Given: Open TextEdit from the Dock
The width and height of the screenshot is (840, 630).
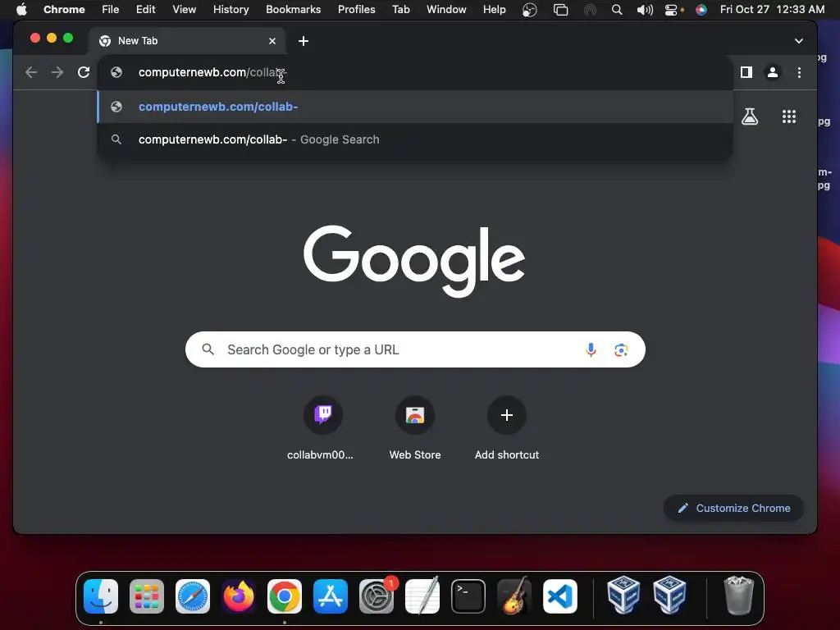Looking at the screenshot, I should pyautogui.click(x=422, y=596).
